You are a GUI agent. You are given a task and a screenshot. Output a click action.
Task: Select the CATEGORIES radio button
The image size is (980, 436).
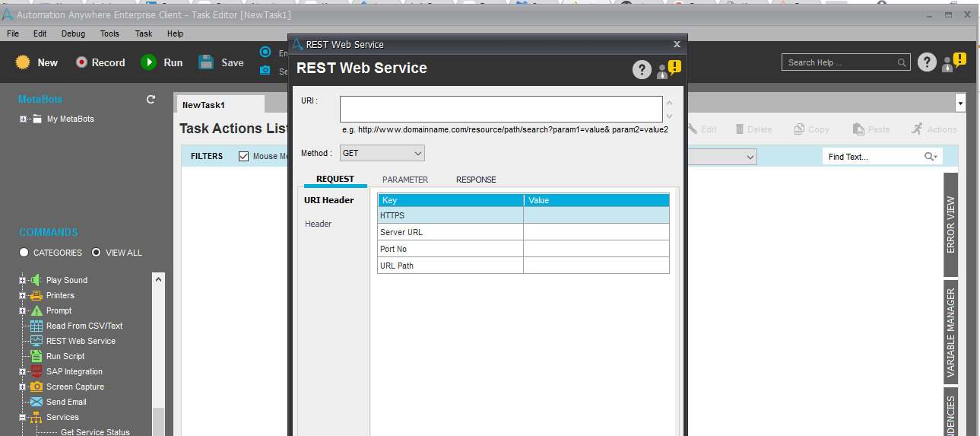pyautogui.click(x=24, y=253)
